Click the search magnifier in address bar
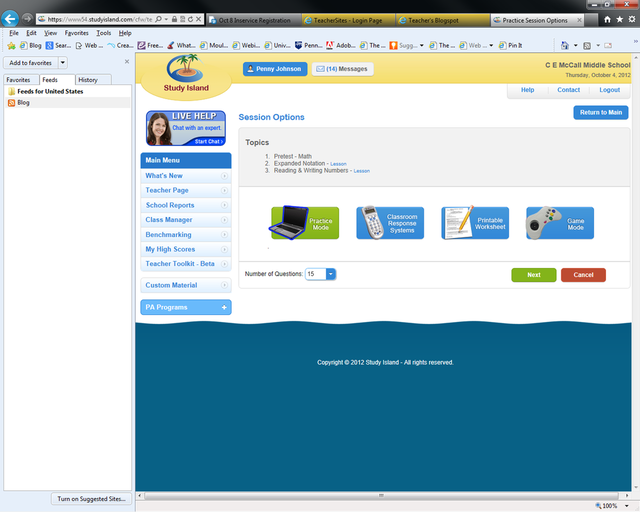Viewport: 640px width, 512px height. (x=158, y=19)
